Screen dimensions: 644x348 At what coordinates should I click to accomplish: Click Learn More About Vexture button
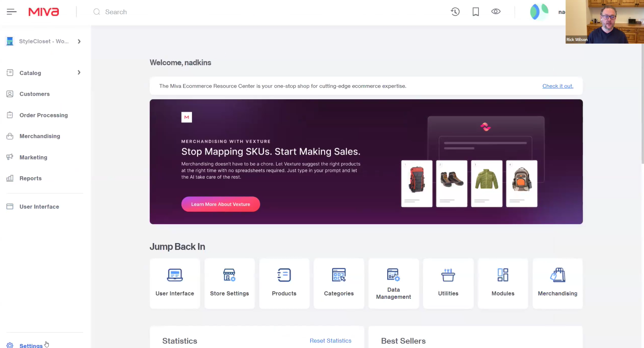[221, 204]
